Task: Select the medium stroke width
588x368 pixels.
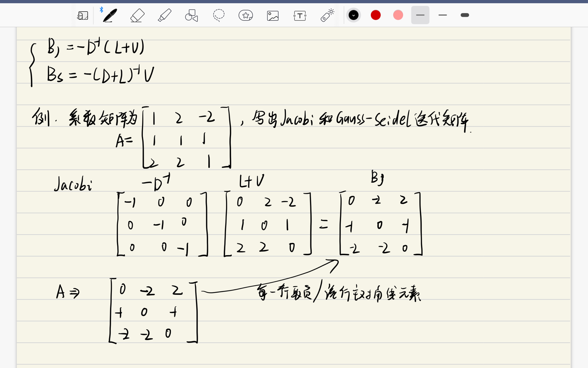Action: point(443,15)
